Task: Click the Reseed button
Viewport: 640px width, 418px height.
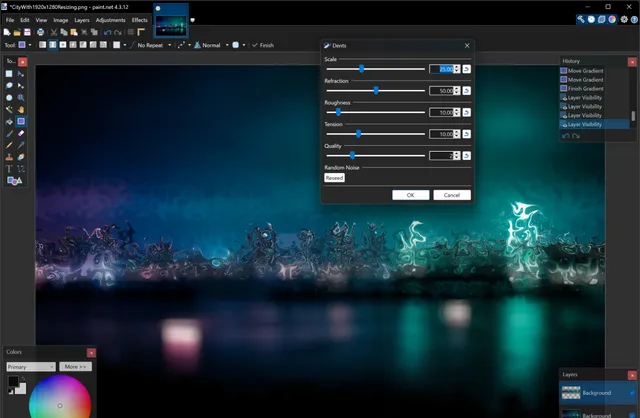Action: click(334, 178)
